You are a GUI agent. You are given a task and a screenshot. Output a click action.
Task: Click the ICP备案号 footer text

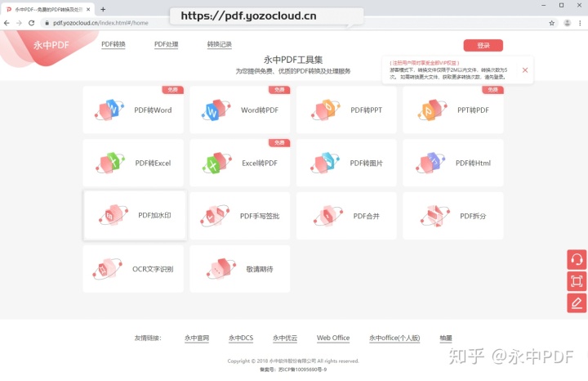point(293,370)
